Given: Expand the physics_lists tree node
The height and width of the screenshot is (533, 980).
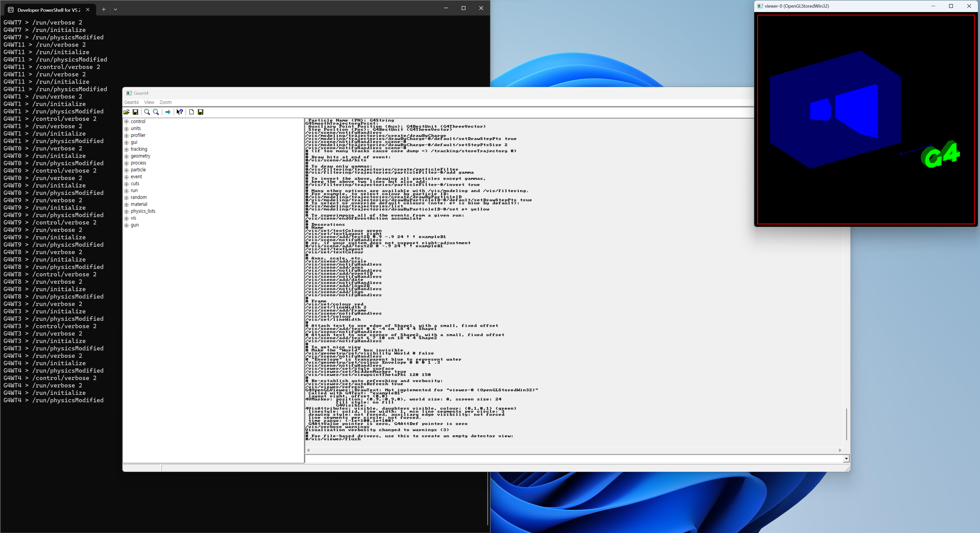Looking at the screenshot, I should click(x=127, y=211).
